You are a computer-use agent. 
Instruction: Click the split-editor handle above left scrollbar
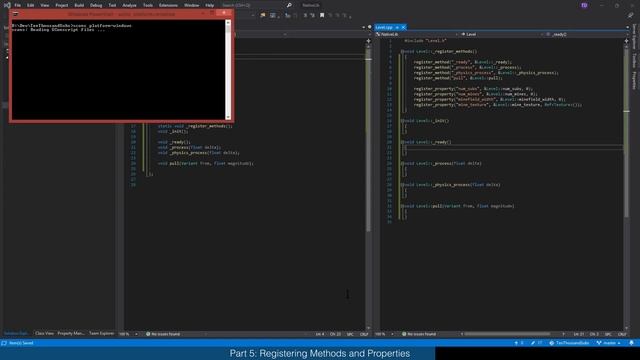click(x=369, y=41)
